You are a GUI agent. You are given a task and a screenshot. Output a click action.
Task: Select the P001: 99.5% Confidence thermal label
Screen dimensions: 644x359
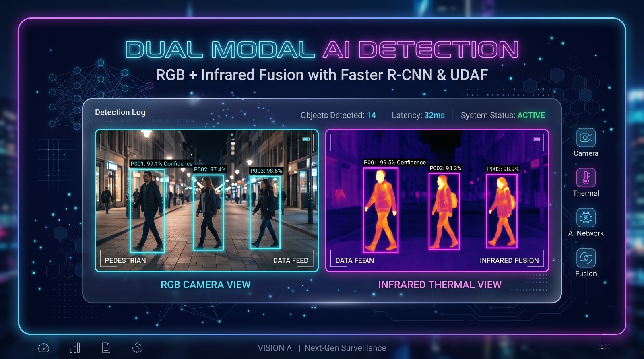click(394, 162)
